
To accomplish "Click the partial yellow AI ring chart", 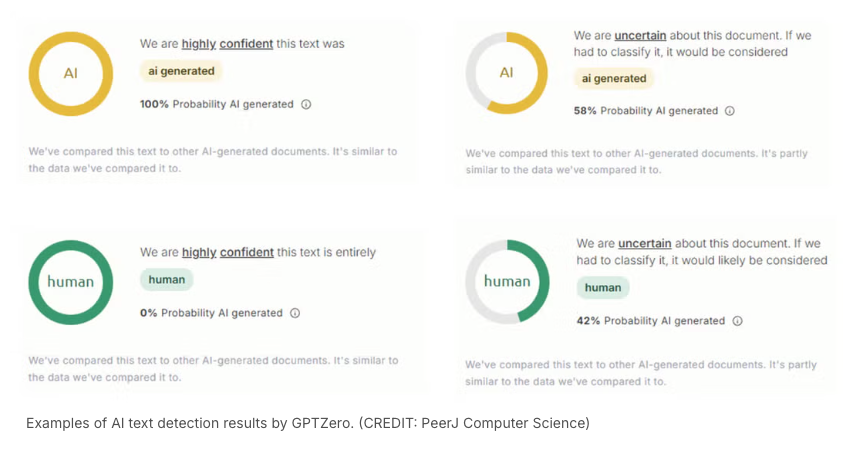I will 507,73.
